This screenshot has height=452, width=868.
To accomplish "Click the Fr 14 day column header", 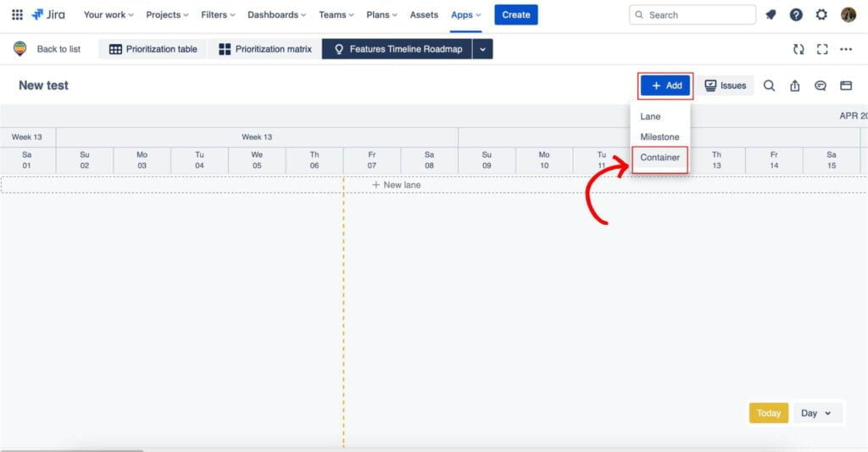I will (x=774, y=160).
